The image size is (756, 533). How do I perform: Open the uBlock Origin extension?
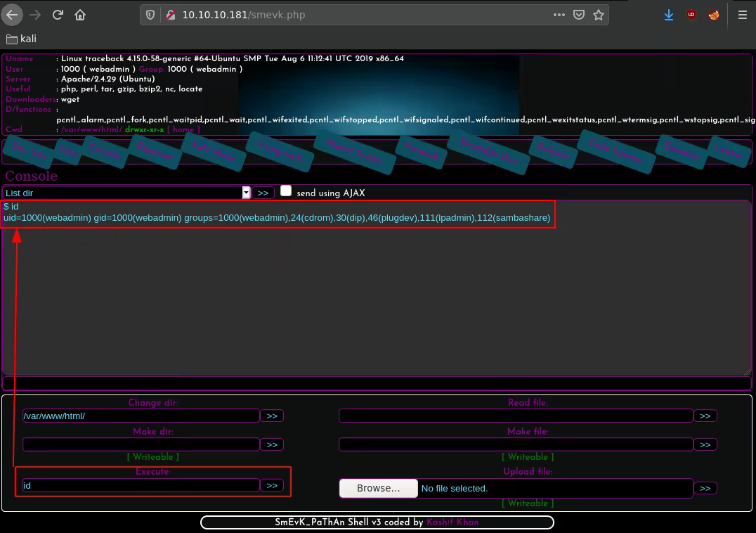tap(691, 15)
